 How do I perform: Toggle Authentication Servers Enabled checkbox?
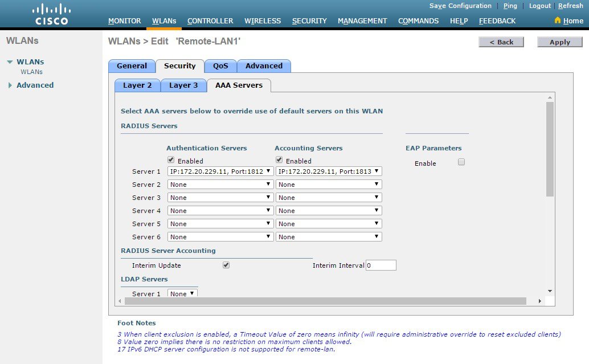171,160
